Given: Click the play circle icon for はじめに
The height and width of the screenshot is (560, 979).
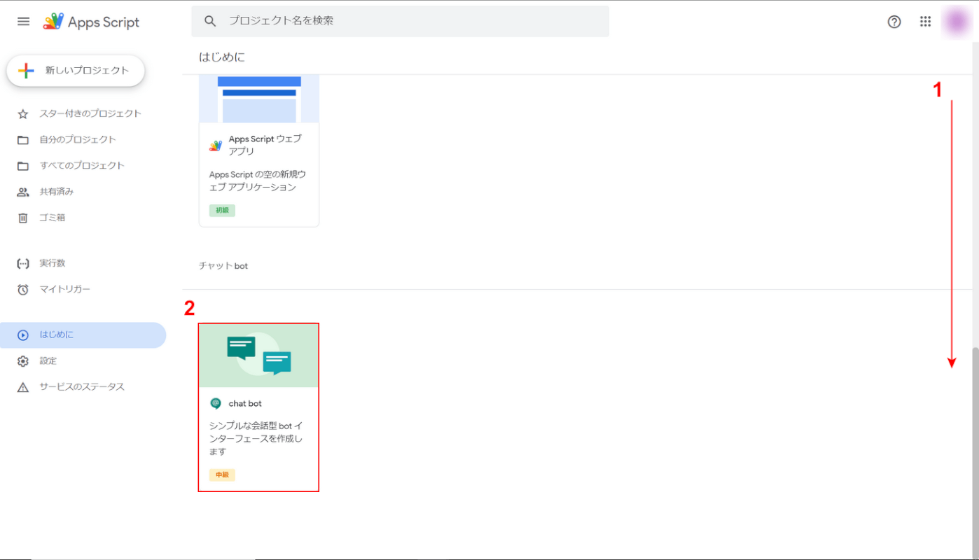Looking at the screenshot, I should 23,335.
